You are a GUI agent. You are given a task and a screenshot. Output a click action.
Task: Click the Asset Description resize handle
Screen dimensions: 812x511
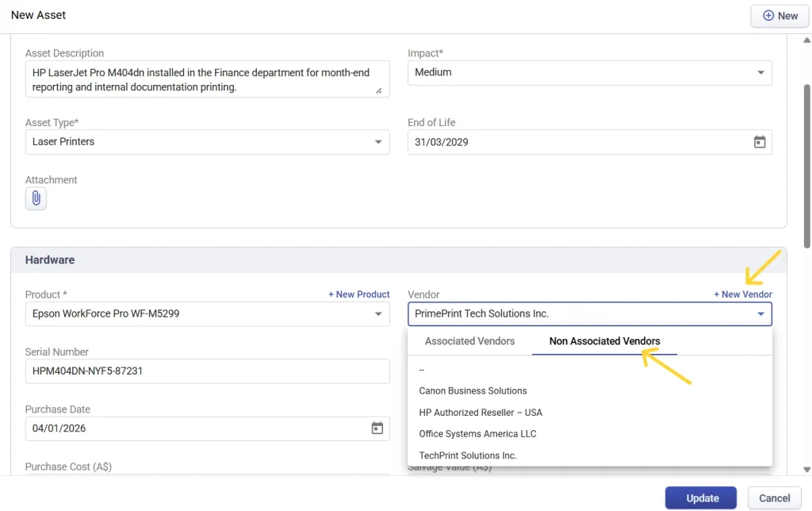379,90
